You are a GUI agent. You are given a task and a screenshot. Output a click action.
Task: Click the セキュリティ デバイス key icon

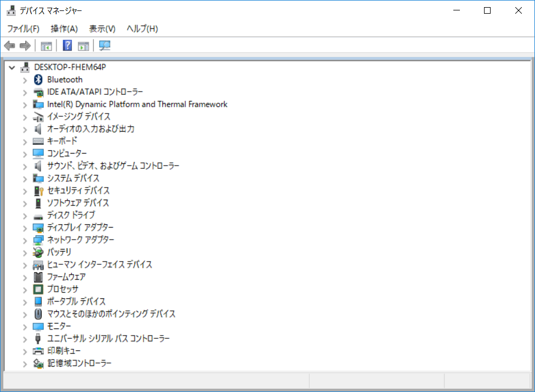pos(38,191)
